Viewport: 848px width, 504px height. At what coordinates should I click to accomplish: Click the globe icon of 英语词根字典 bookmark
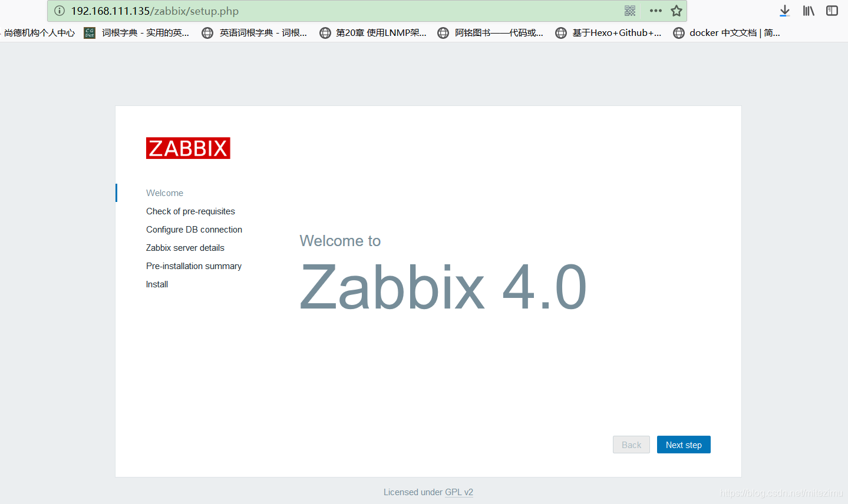(x=207, y=33)
